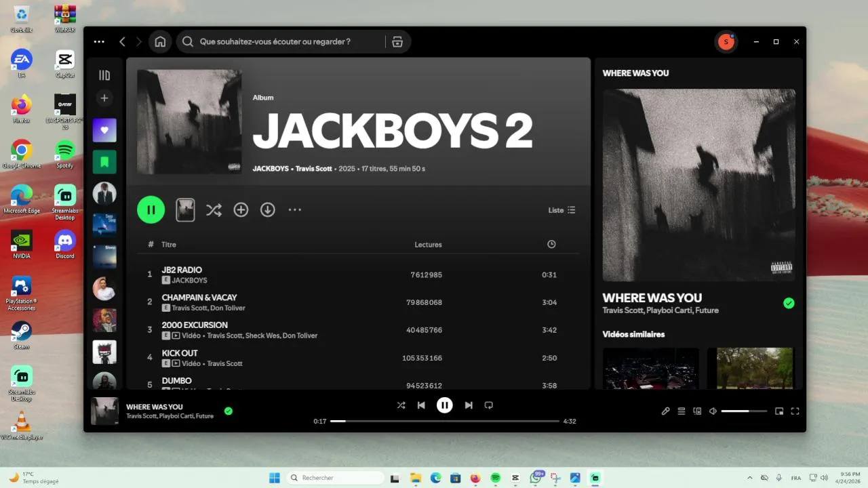Toggle repeat mode

[x=488, y=405]
